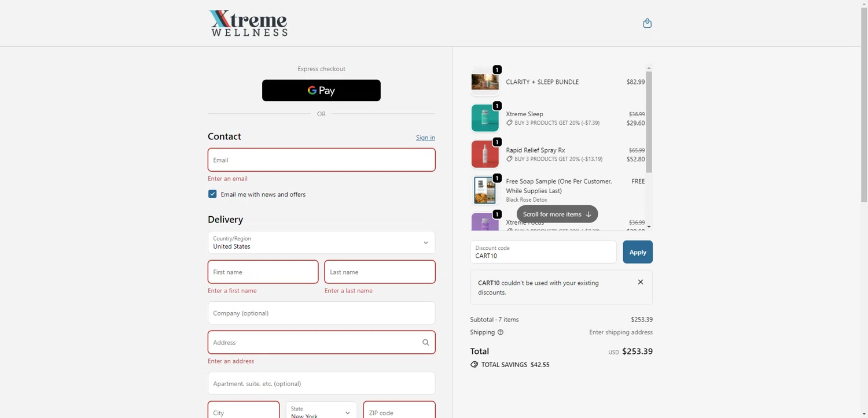Click 'Scroll for more items' button
The image size is (868, 418).
click(557, 214)
